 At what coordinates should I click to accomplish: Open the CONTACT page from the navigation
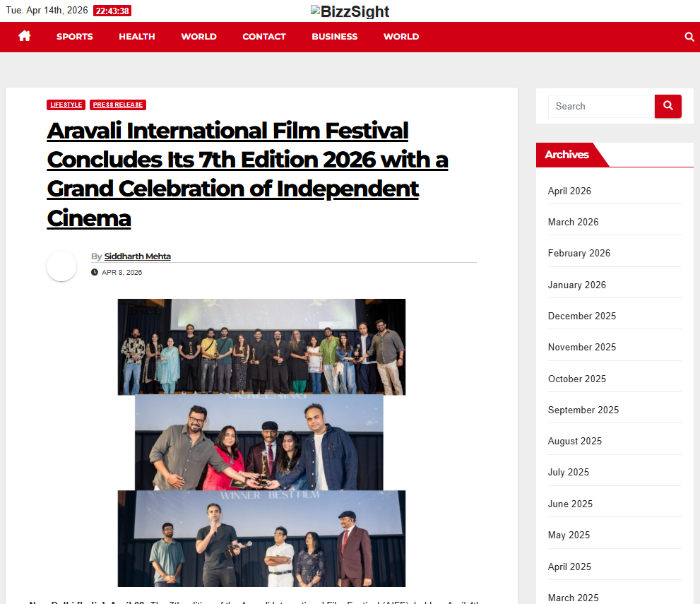tap(264, 37)
